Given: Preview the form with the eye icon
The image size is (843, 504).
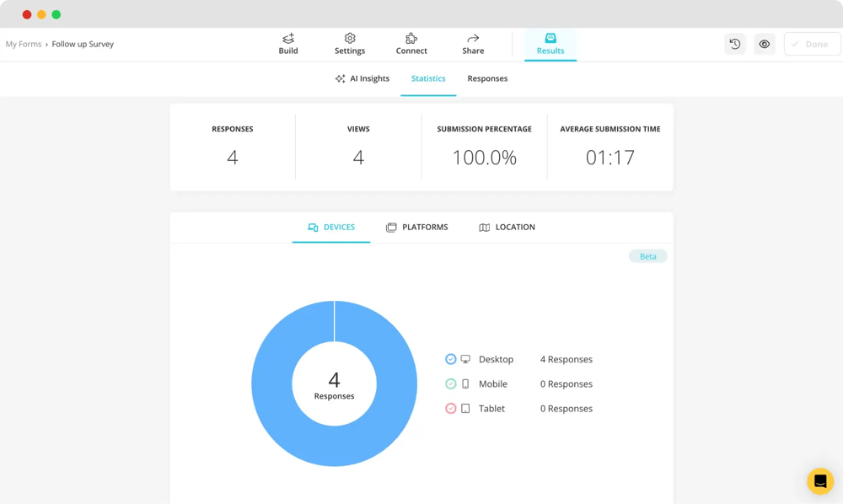Looking at the screenshot, I should [765, 44].
